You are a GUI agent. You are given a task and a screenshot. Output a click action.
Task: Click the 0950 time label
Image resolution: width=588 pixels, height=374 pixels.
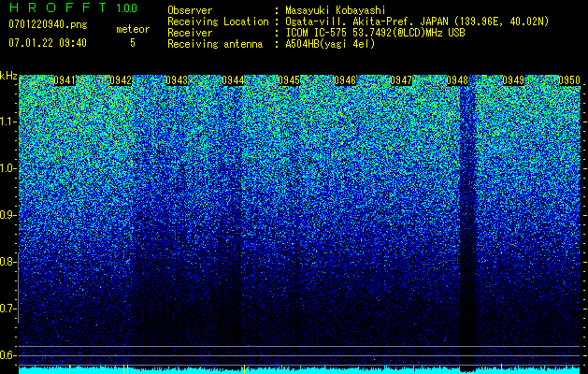click(569, 80)
